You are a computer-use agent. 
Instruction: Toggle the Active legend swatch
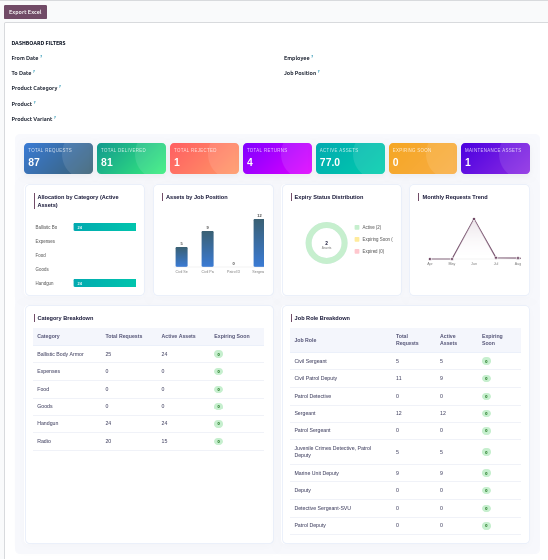(x=357, y=227)
